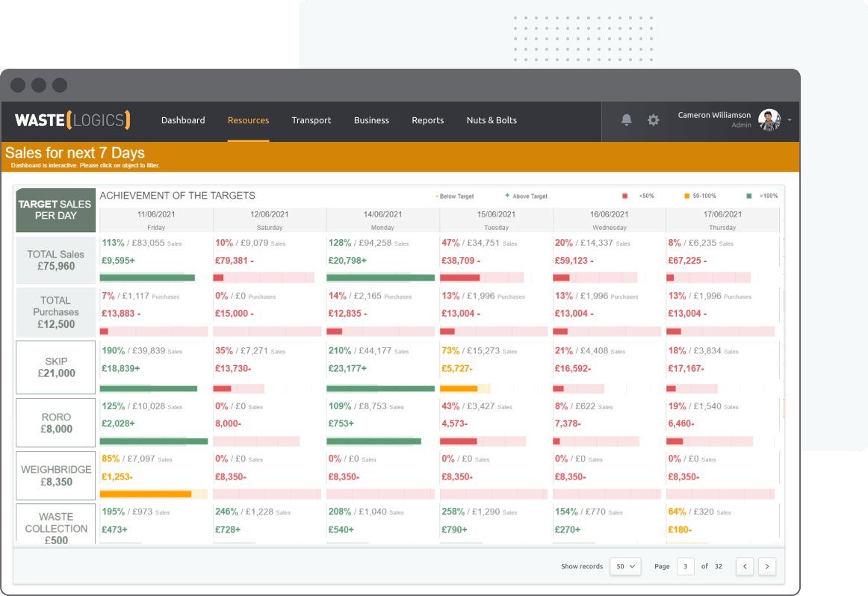Open the Show records dropdown

click(625, 567)
